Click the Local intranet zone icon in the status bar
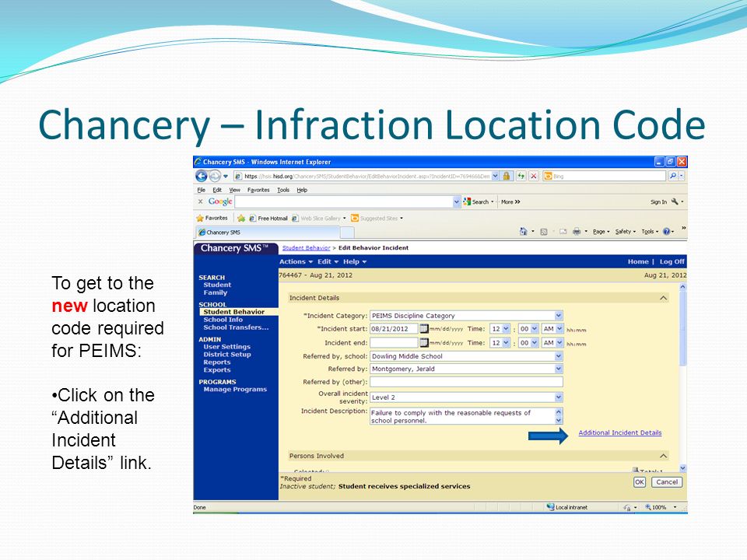The height and width of the screenshot is (560, 747). click(x=551, y=507)
